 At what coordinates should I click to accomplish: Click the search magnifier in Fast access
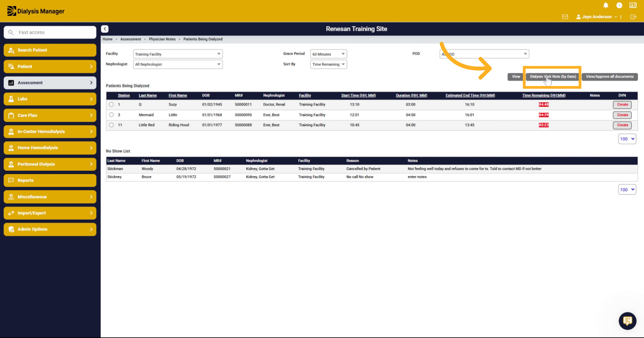11,32
